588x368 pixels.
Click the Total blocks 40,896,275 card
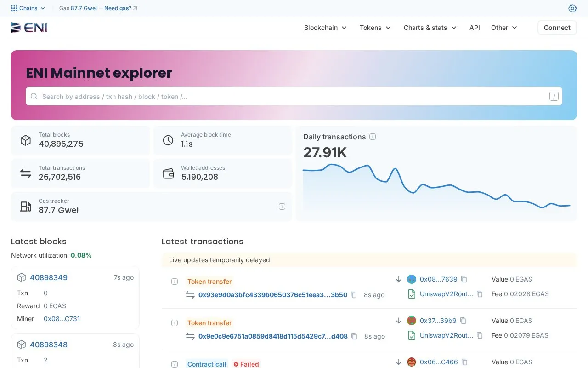pyautogui.click(x=80, y=140)
